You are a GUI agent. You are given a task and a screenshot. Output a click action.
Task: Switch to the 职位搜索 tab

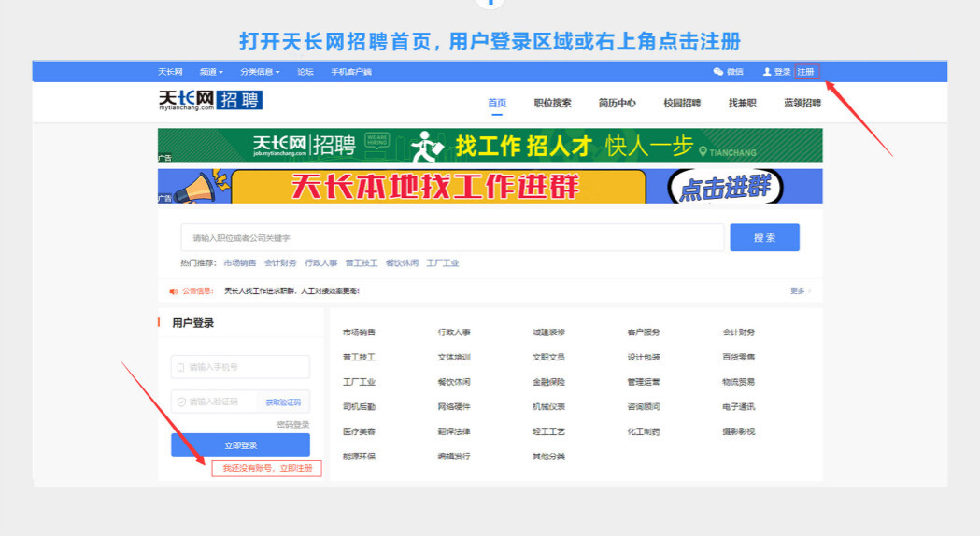[x=552, y=104]
